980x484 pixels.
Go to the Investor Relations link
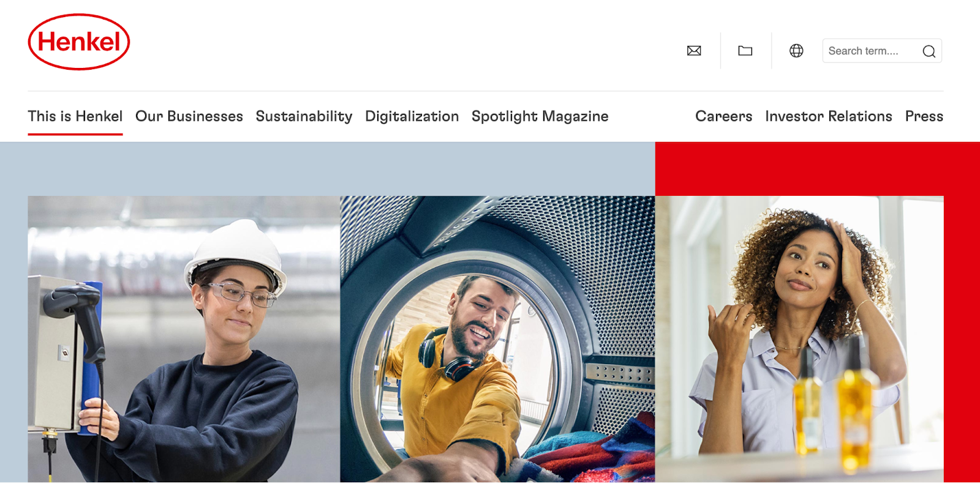click(x=829, y=116)
